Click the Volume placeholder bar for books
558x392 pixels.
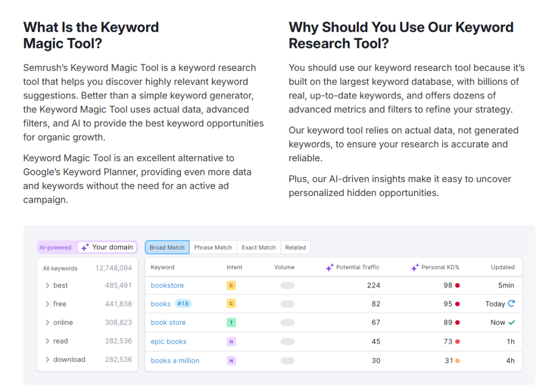(287, 304)
